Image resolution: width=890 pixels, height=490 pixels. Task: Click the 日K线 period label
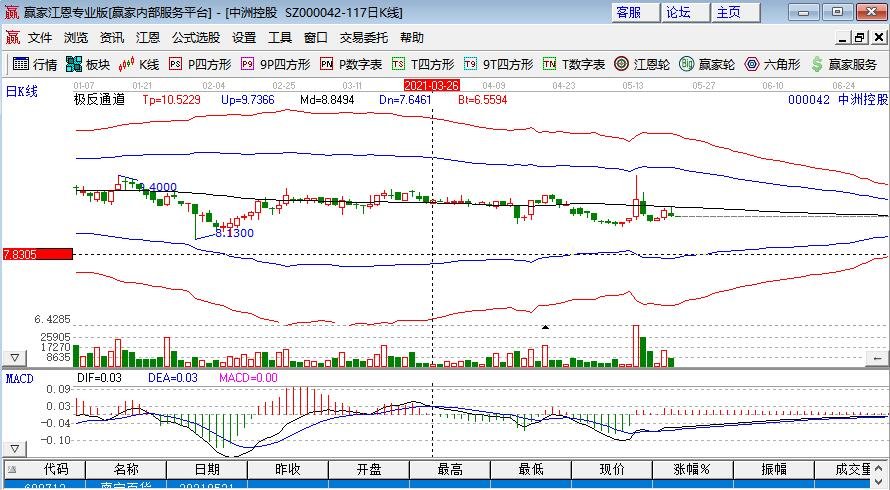pyautogui.click(x=22, y=91)
